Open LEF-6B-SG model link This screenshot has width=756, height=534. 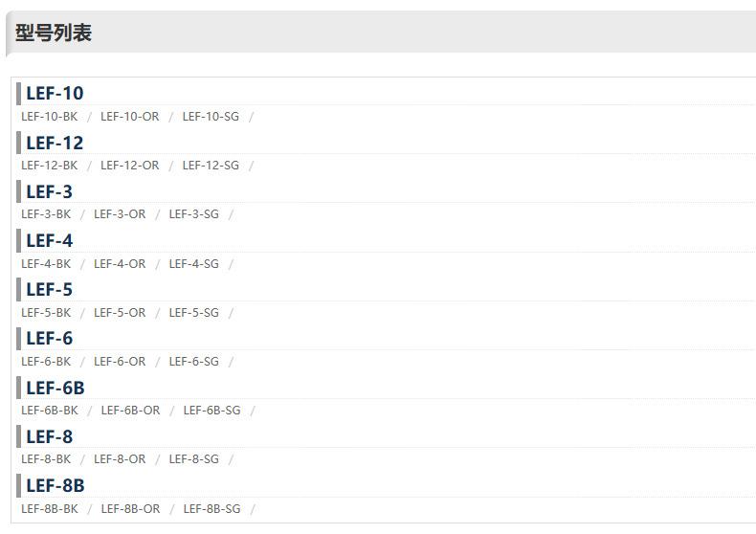[211, 411]
